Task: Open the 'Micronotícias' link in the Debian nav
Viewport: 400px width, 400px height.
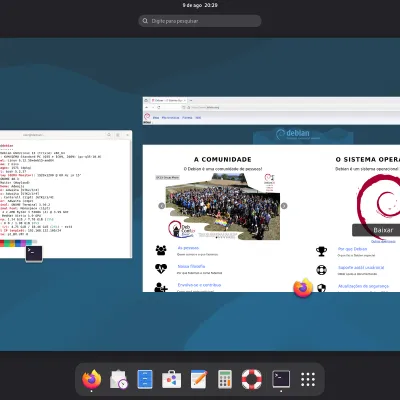Action: [170, 118]
